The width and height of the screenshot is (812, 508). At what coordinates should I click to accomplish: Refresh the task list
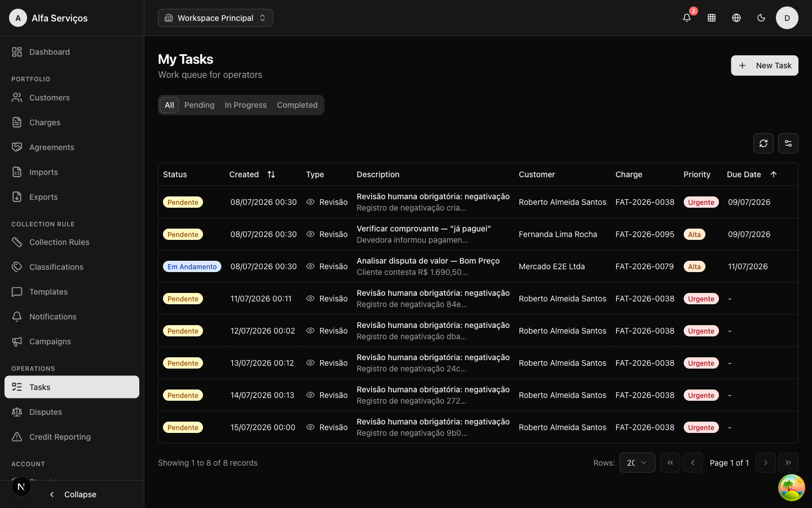764,143
